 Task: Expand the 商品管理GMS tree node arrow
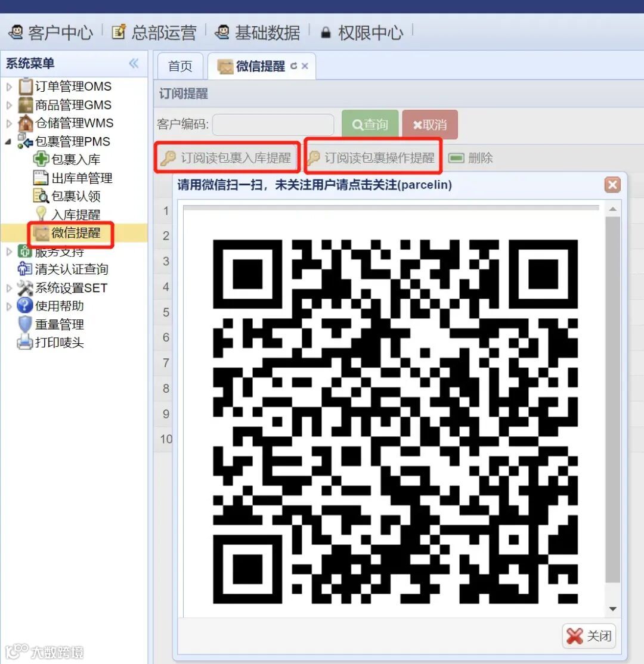point(10,105)
